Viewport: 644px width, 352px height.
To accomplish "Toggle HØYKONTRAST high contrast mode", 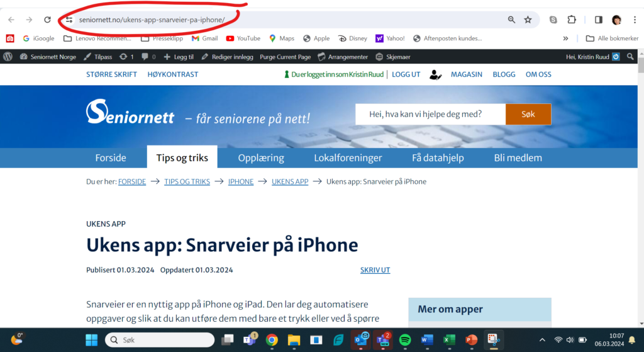I will 173,74.
